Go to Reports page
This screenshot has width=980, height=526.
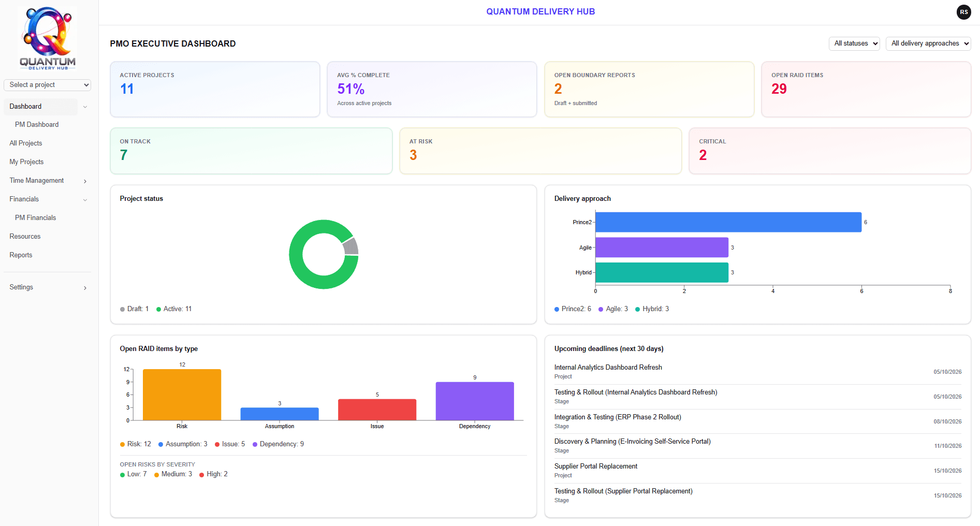(x=21, y=255)
